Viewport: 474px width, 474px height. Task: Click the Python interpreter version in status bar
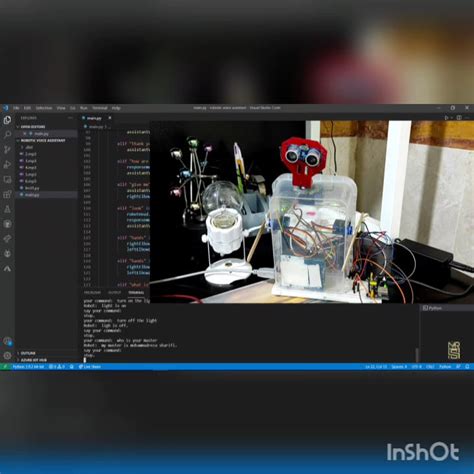tap(28, 367)
